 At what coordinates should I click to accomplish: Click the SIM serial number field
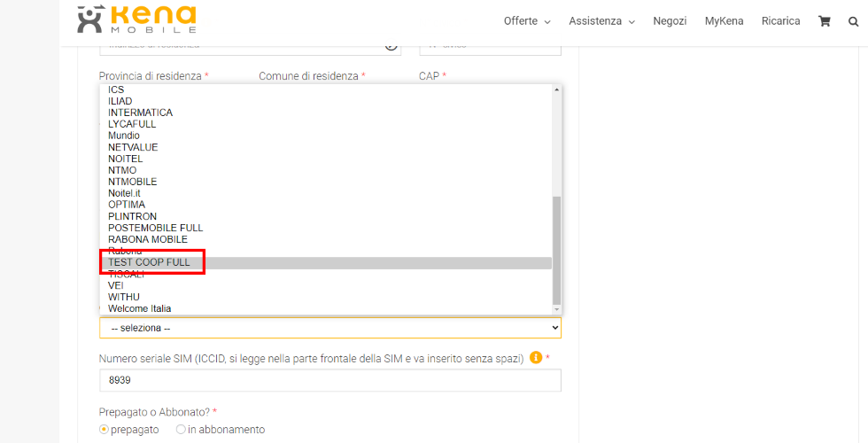(x=329, y=380)
